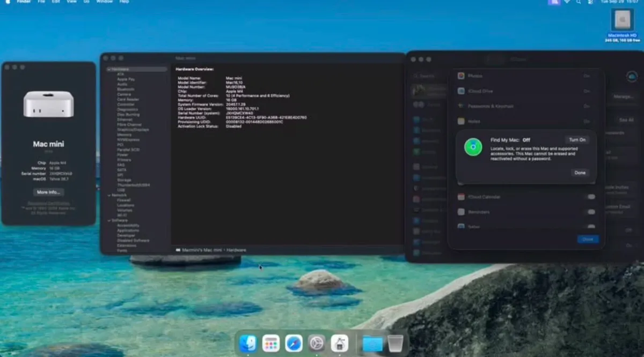Click Hardware in System Information path bar
The image size is (644, 357).
click(x=236, y=250)
